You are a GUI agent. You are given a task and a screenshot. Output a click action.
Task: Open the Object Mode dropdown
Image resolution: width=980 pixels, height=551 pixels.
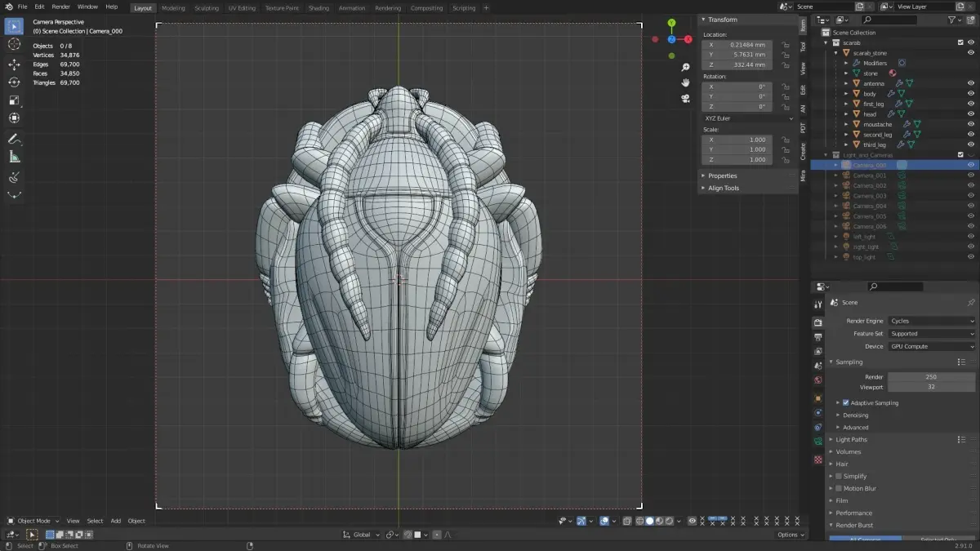pyautogui.click(x=33, y=521)
